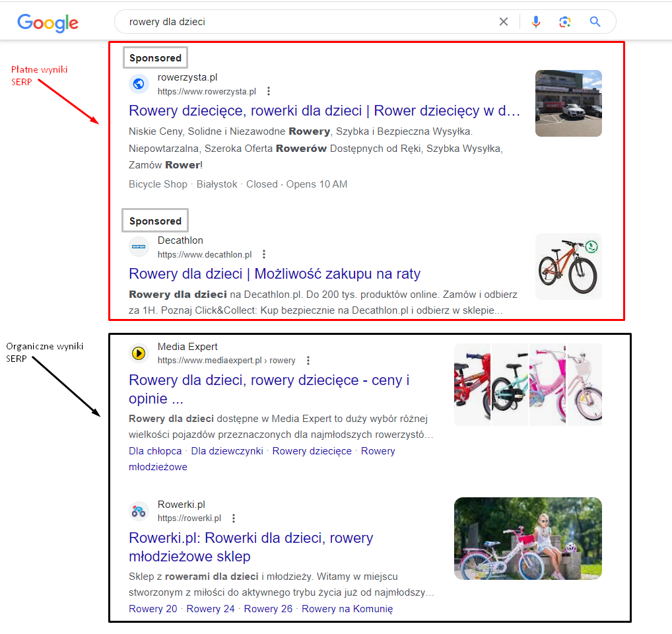Follow the 'Dla dziewczynki' sitelink
The width and height of the screenshot is (672, 634).
[227, 451]
